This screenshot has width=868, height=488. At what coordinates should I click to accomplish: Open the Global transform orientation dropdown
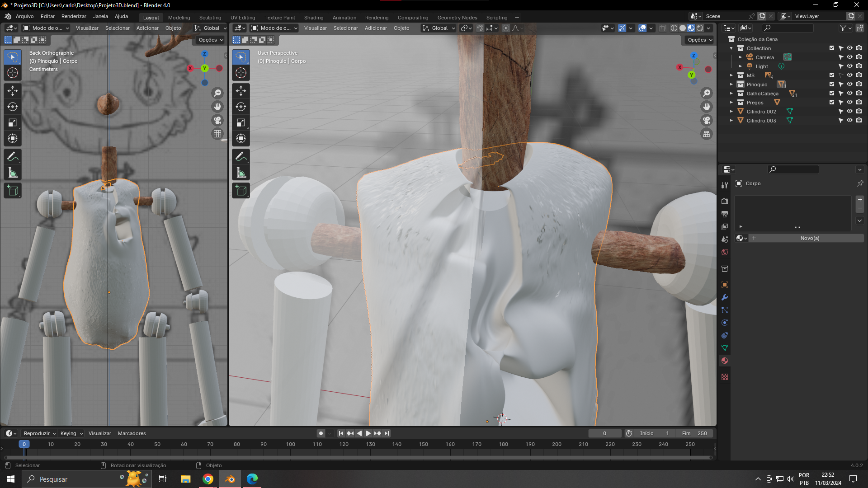[x=439, y=28]
